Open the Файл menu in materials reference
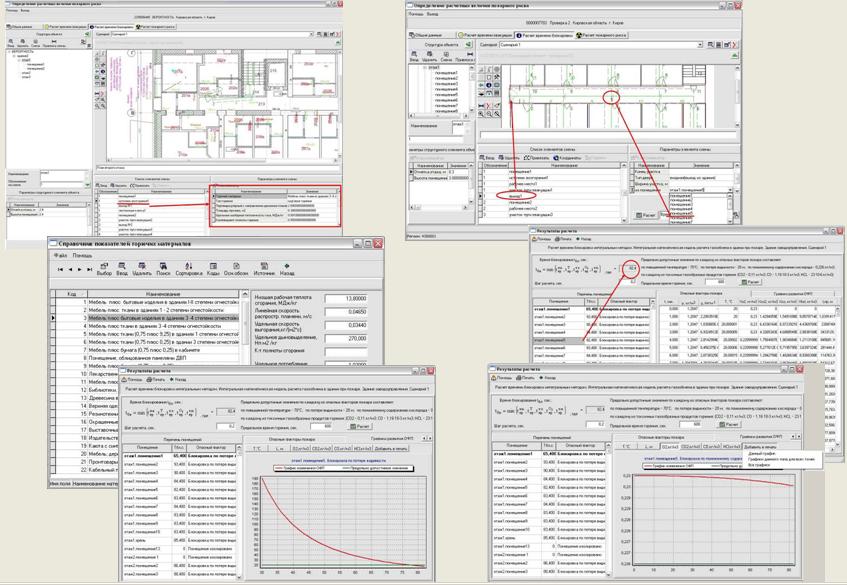 59,255
